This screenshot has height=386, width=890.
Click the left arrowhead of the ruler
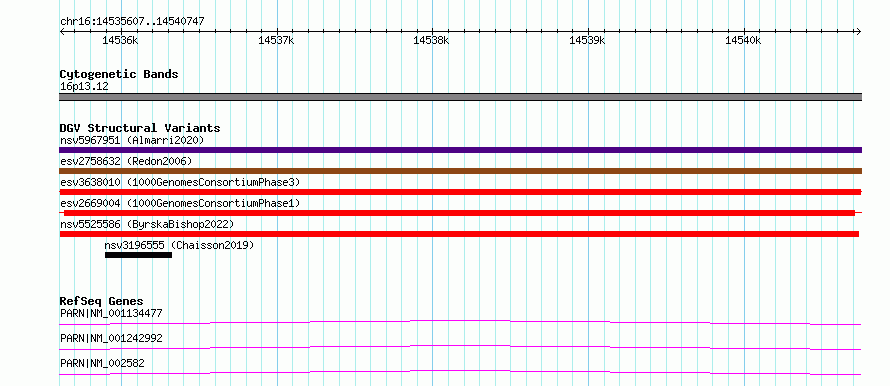coord(62,31)
